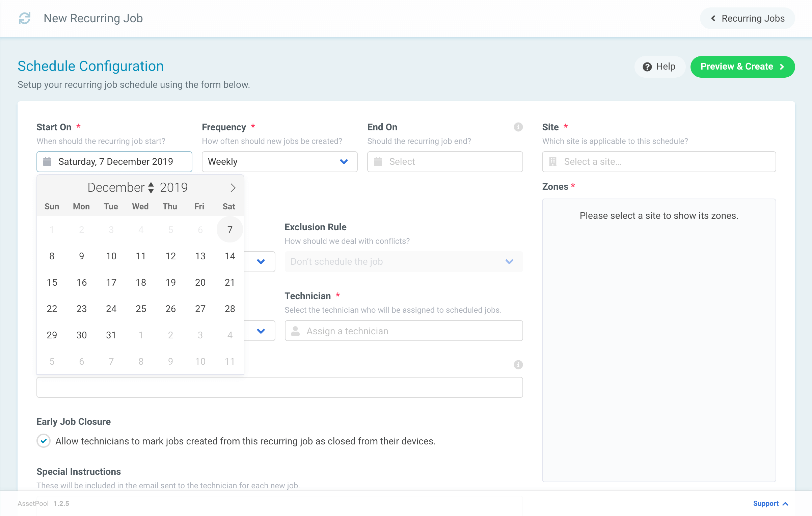Image resolution: width=812 pixels, height=516 pixels.
Task: Click greyed January 3 in calendar
Action: point(200,335)
